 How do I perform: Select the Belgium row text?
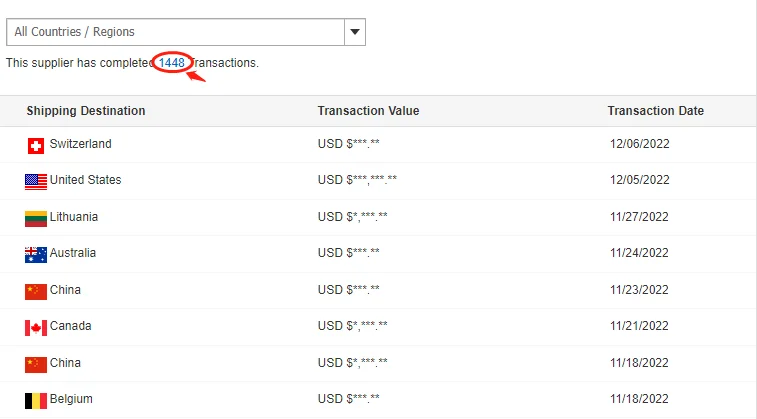point(71,399)
